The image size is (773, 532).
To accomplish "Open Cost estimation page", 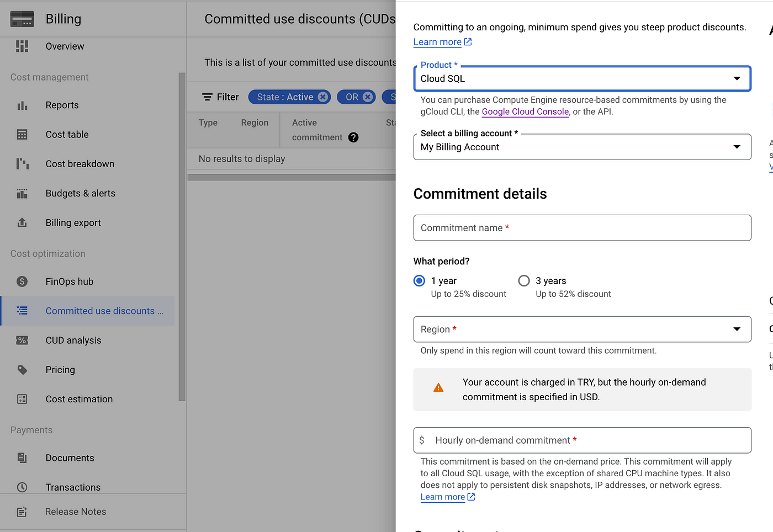I will [x=88, y=399].
